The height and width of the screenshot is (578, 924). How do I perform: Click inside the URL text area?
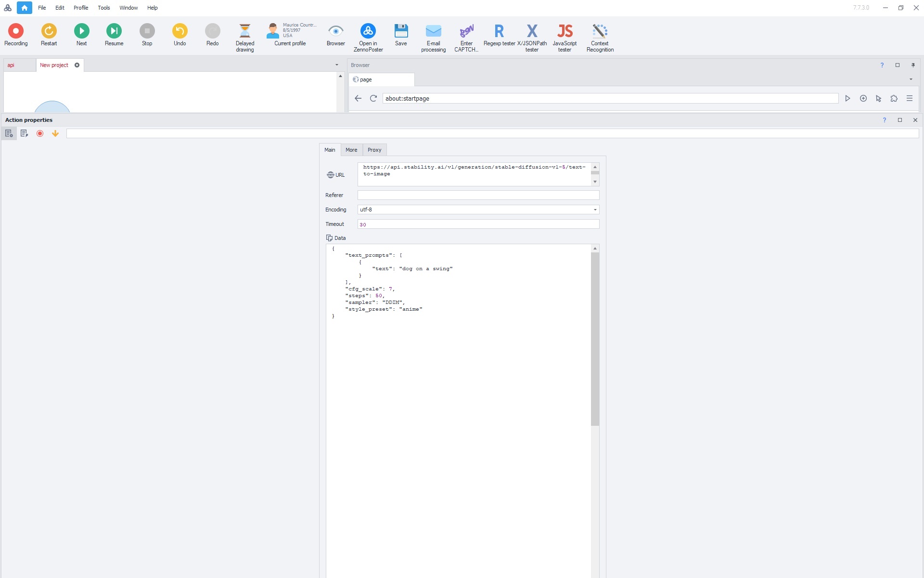click(474, 174)
